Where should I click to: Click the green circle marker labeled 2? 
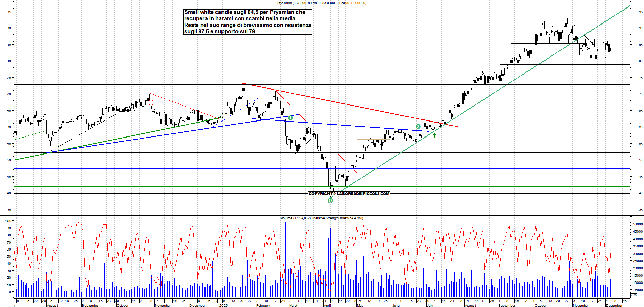[418, 126]
